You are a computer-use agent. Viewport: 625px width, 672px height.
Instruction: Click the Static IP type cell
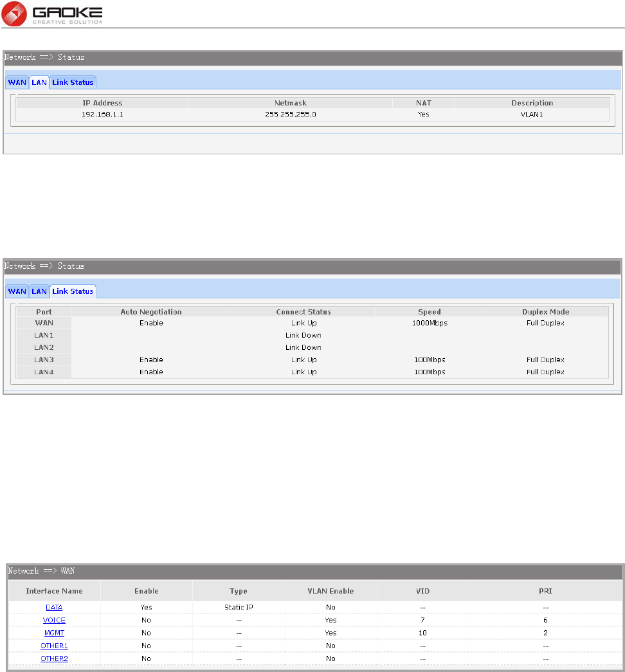click(x=239, y=607)
